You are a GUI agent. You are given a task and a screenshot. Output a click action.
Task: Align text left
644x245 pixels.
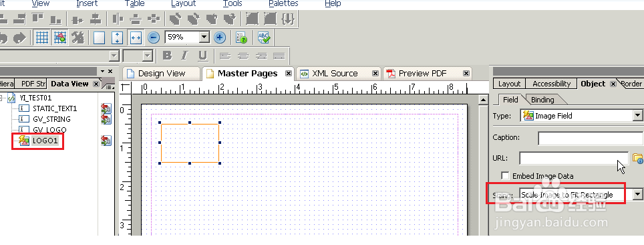tap(225, 56)
